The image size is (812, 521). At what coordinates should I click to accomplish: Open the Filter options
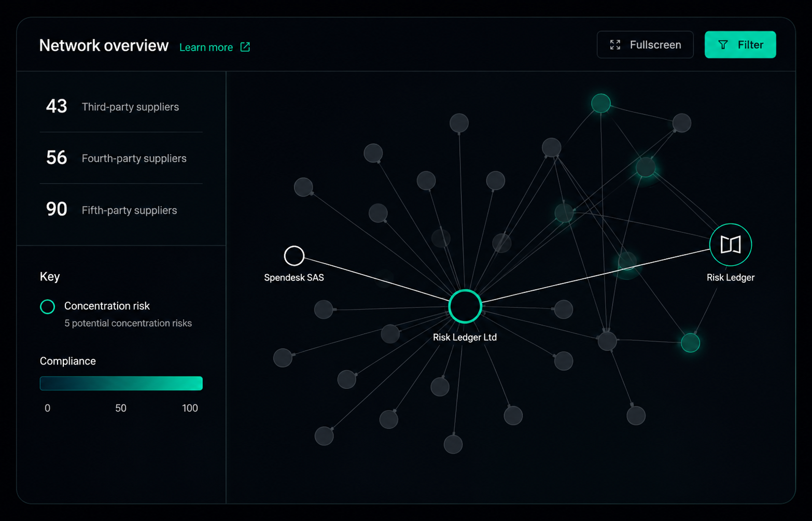coord(740,45)
